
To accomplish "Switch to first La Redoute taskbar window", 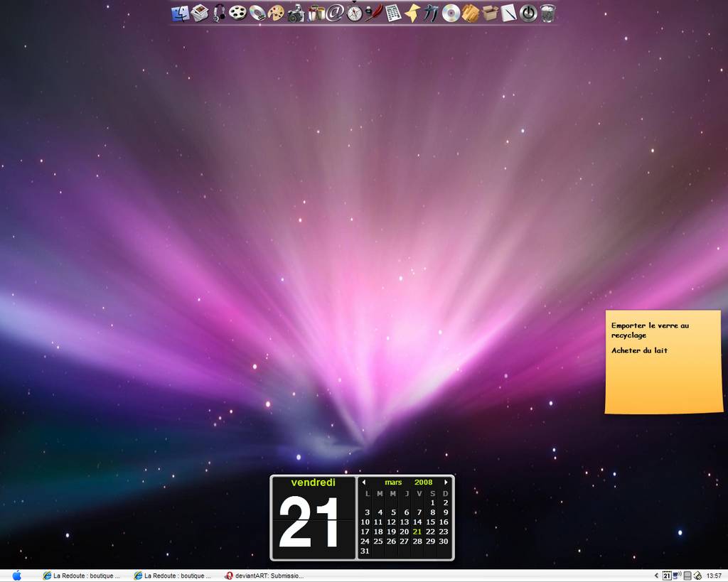I will point(82,576).
